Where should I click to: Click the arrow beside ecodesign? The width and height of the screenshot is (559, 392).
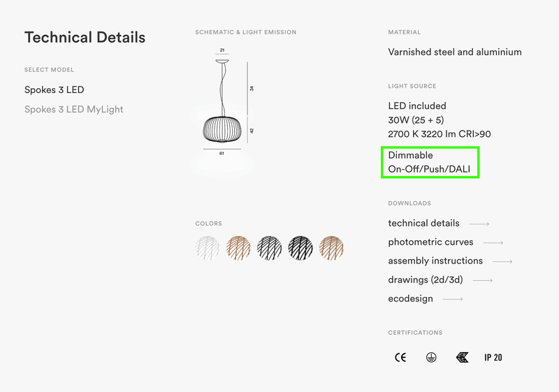[x=453, y=300]
